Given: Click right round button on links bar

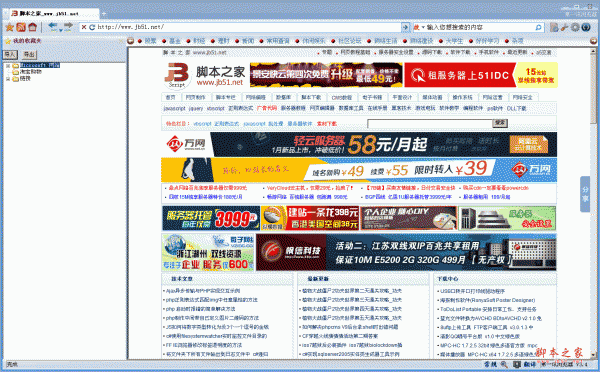Looking at the screenshot, I should tap(593, 41).
